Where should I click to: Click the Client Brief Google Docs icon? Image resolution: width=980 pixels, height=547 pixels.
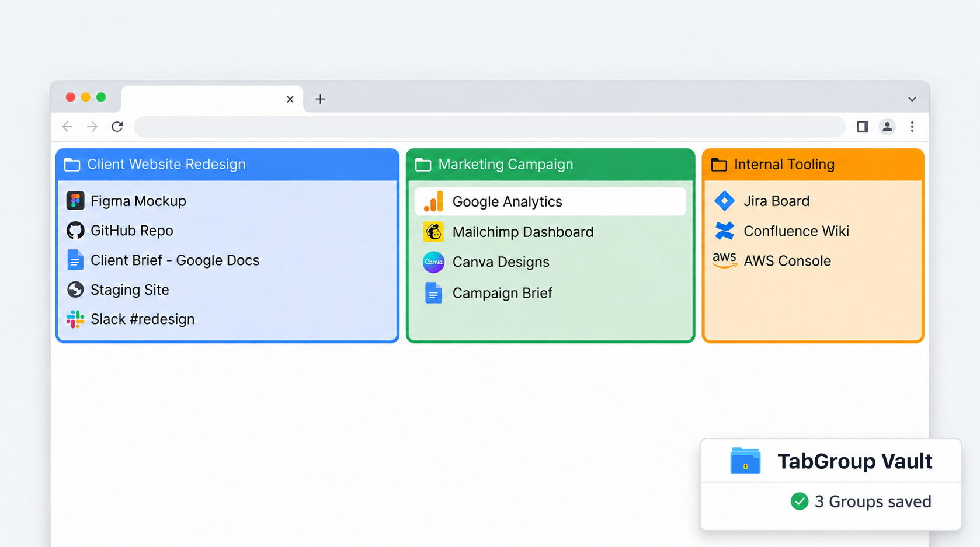[75, 260]
